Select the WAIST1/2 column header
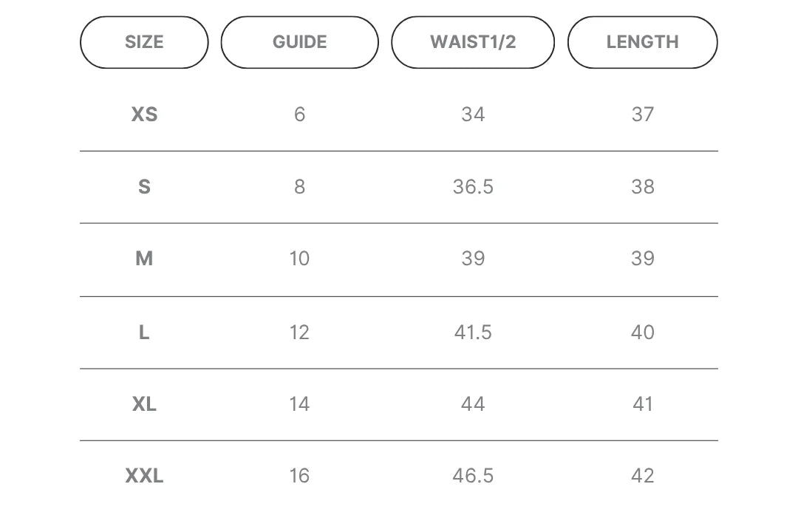798x532 pixels. pos(473,42)
